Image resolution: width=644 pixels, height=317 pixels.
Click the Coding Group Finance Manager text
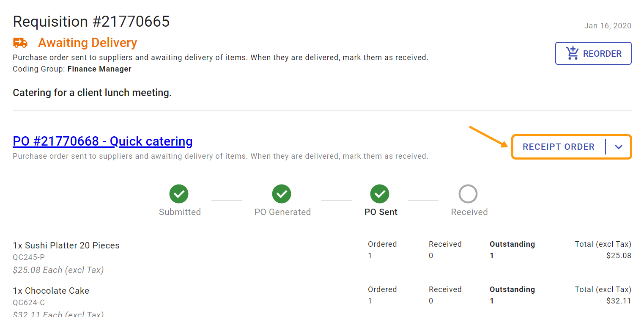coord(72,69)
